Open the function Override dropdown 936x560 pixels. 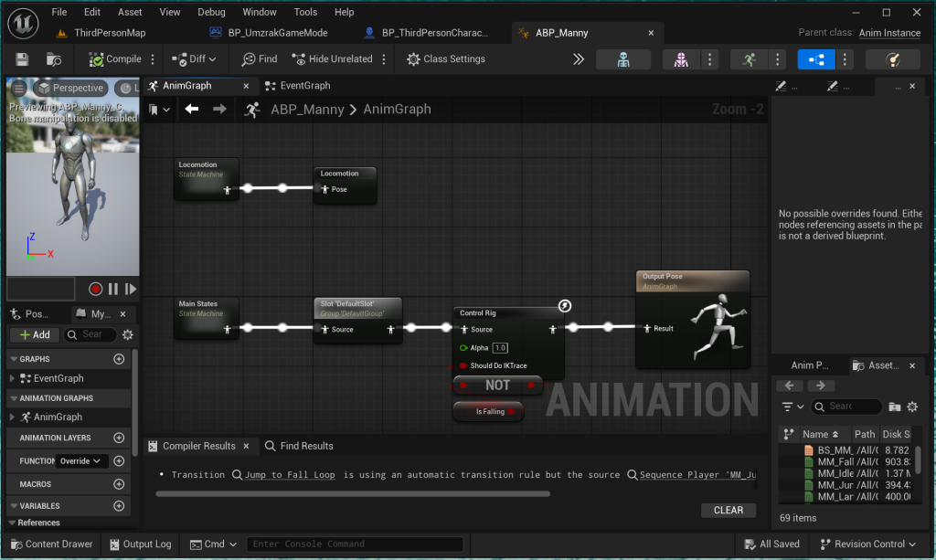(80, 461)
